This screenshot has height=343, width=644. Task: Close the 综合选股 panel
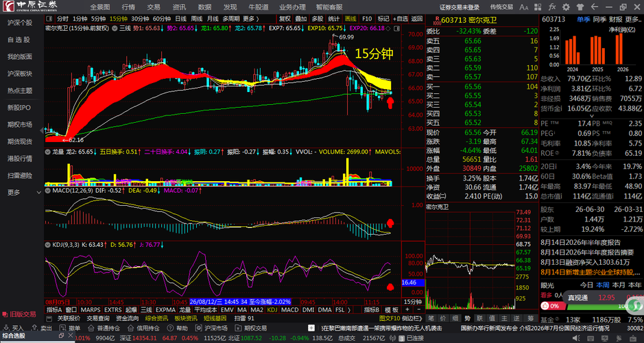coord(70,335)
